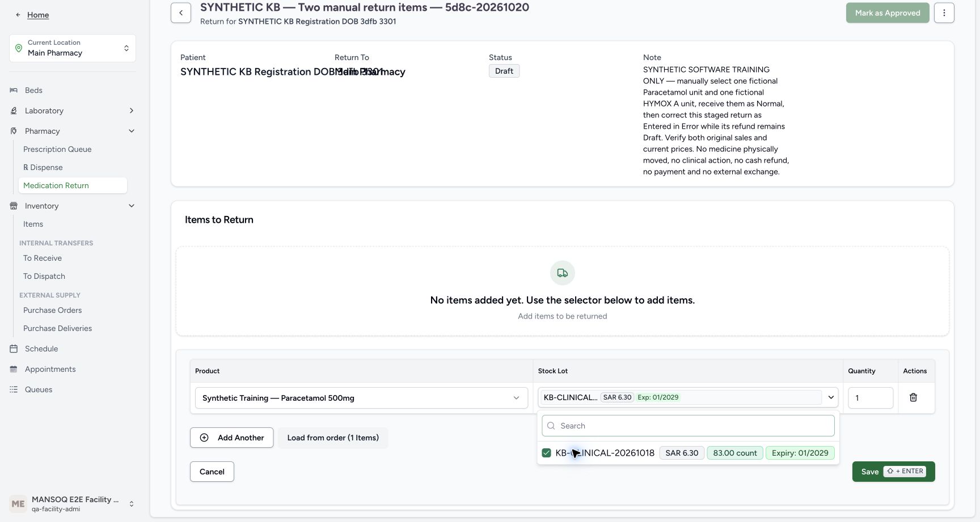This screenshot has height=522, width=980.
Task: Open Purchase Orders in sidebar
Action: (53, 310)
